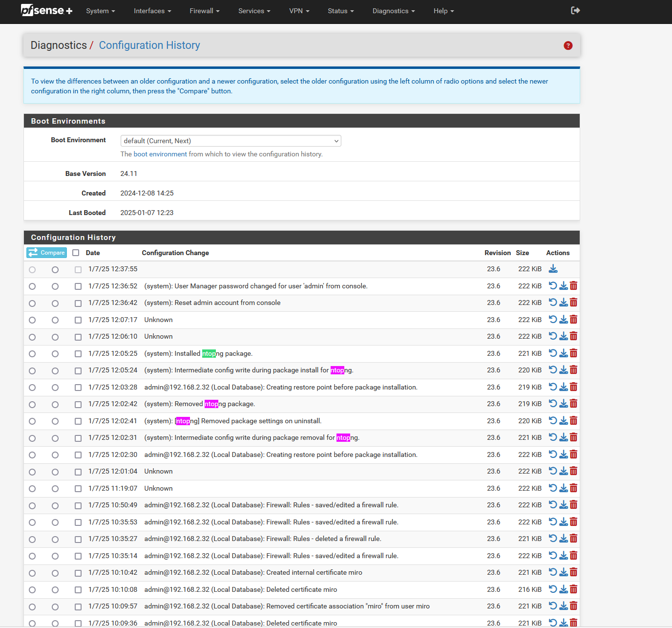This screenshot has width=672, height=628.
Task: Delete the 12:02:42 'Removed ntopng package' entry
Action: 573,404
